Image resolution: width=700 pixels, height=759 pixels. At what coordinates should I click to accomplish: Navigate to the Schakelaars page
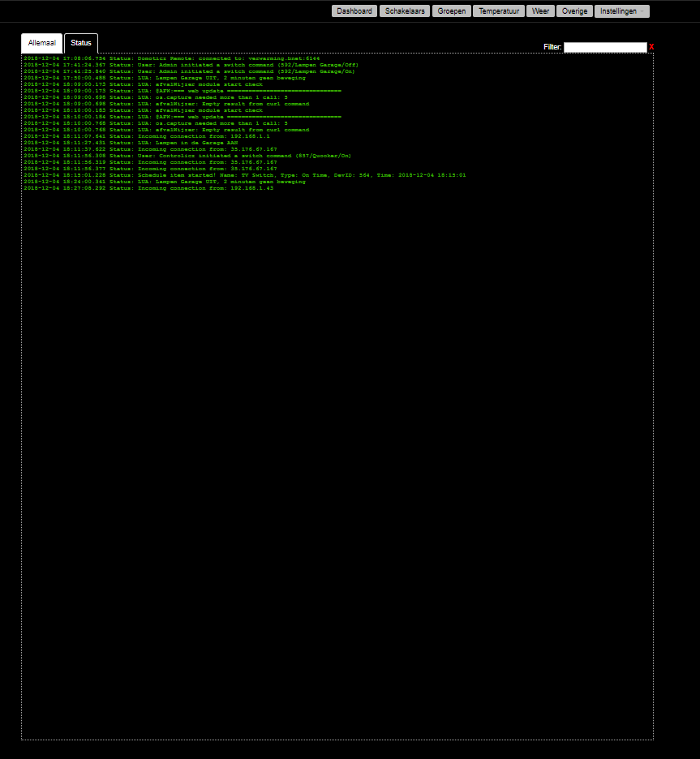(412, 11)
